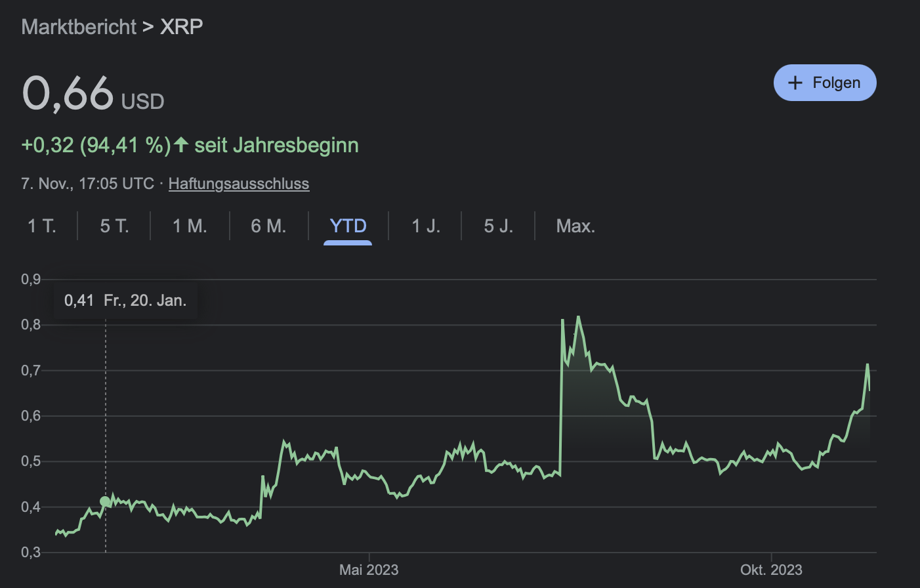Select the 5 T. time range tab
This screenshot has height=588, width=920.
[114, 226]
